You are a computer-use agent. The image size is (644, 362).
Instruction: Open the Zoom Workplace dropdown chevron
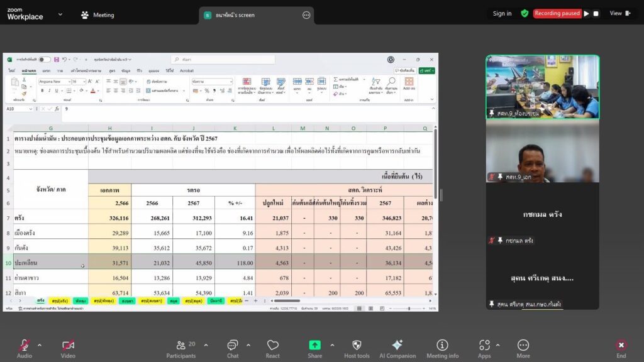click(60, 14)
